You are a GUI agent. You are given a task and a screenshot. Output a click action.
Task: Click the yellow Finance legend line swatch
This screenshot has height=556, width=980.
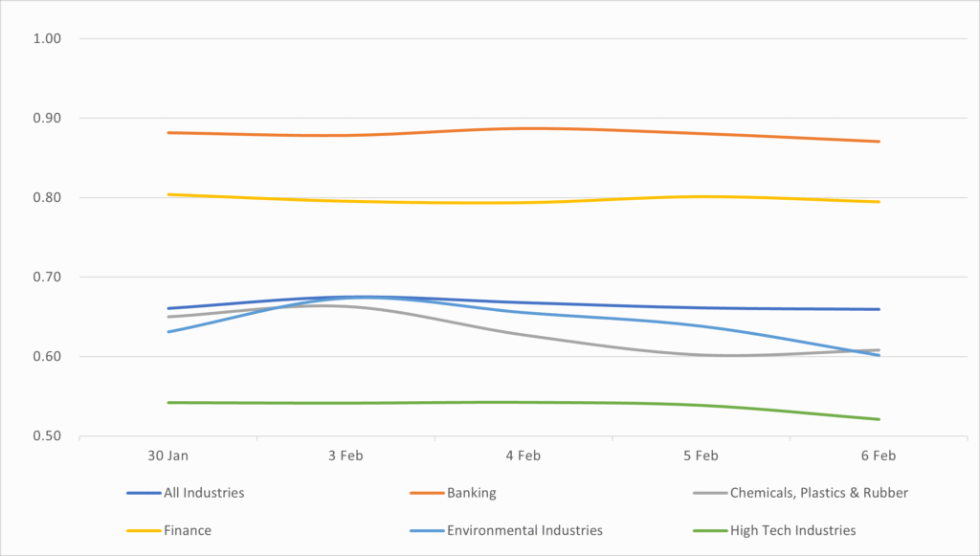tap(143, 530)
